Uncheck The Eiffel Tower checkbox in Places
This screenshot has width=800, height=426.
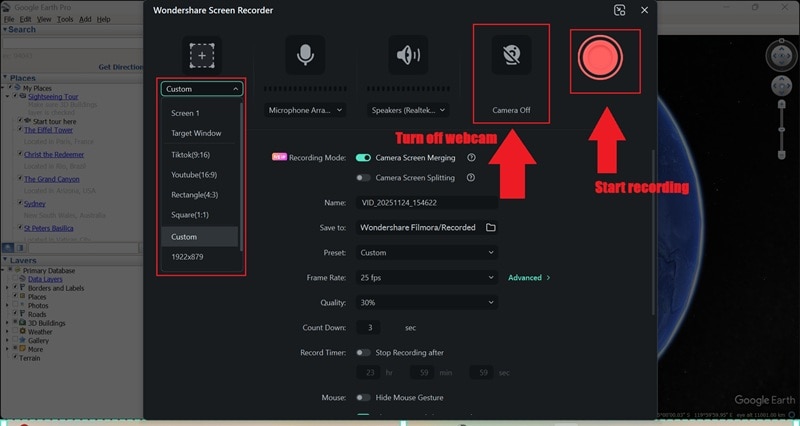[20, 130]
